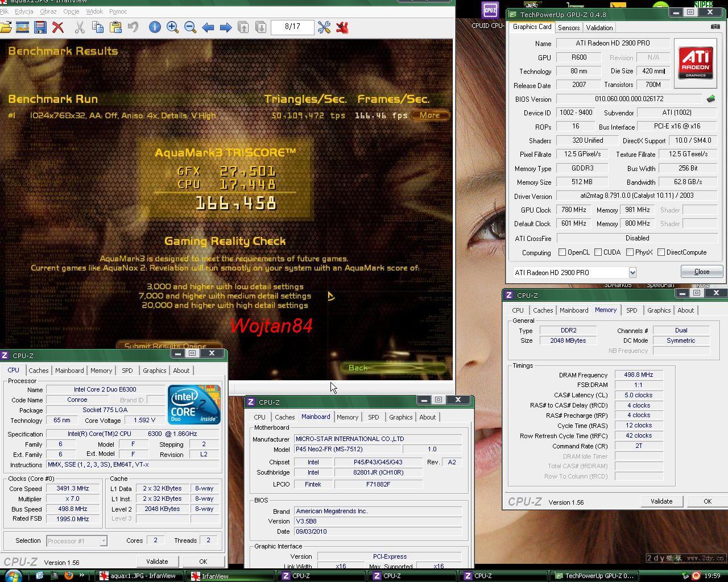Open the Processor #1 selection dropdown
The width and height of the screenshot is (728, 582).
click(x=104, y=541)
